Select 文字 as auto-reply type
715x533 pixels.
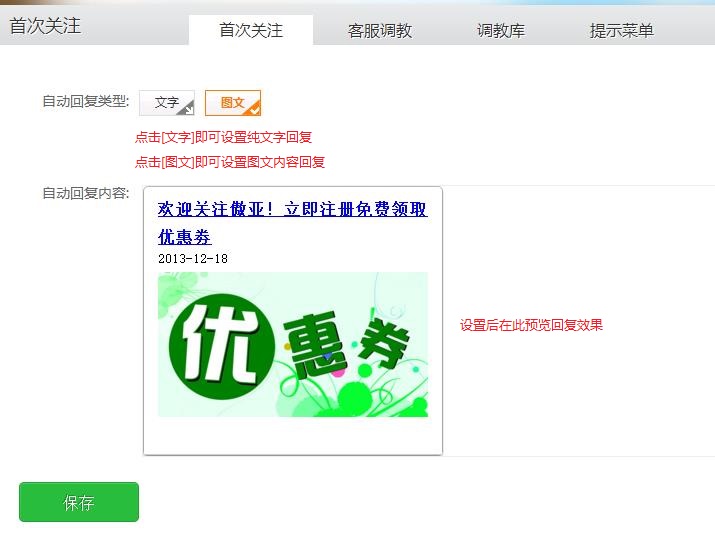pos(166,103)
